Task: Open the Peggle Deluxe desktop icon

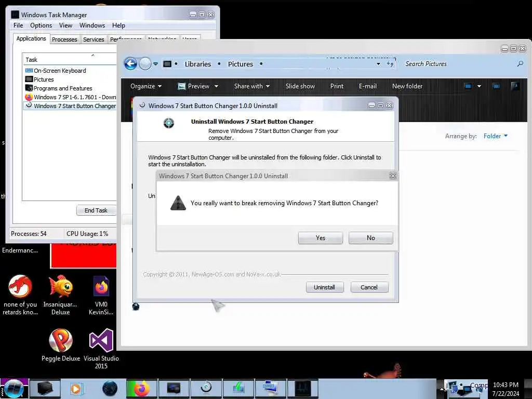Action: (x=61, y=345)
